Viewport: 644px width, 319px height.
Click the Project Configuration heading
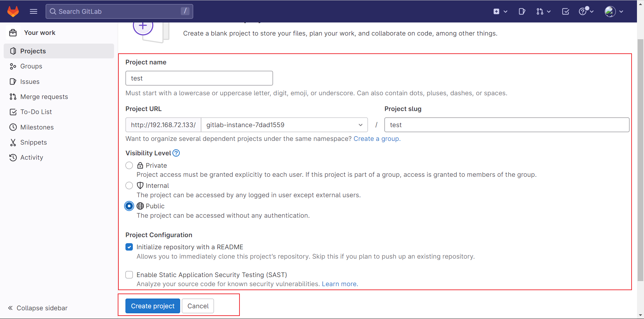click(x=159, y=235)
